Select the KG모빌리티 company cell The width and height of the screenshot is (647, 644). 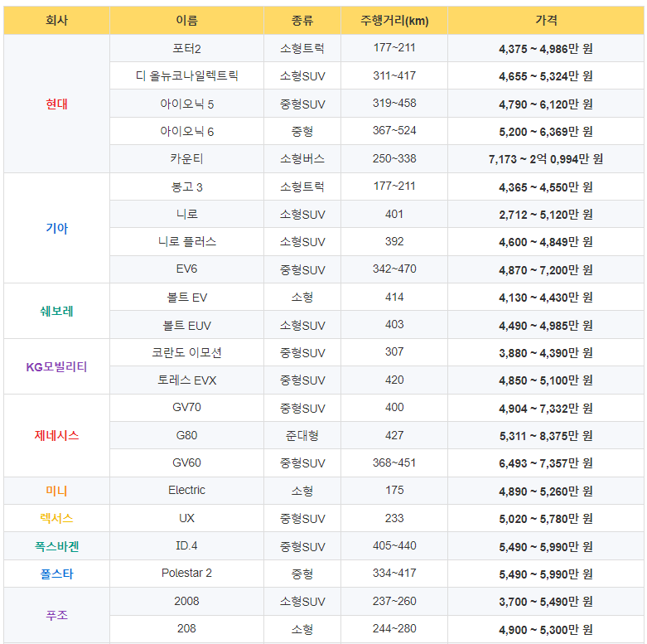[56, 366]
